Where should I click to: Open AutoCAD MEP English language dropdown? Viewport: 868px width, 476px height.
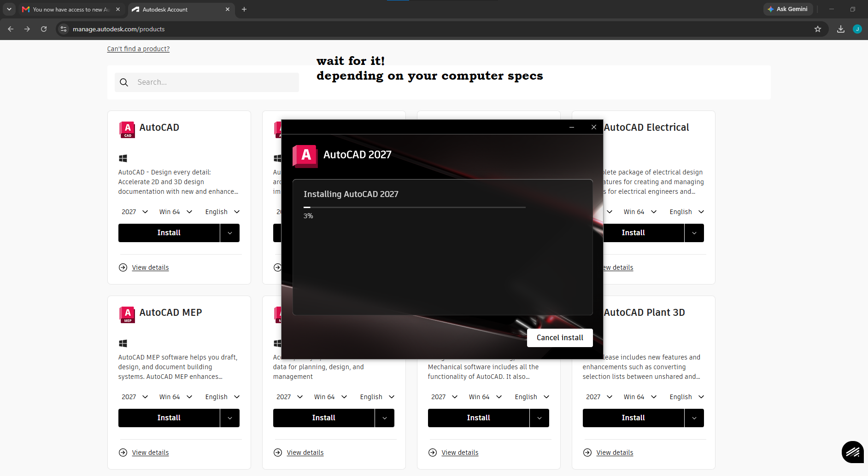(x=223, y=397)
